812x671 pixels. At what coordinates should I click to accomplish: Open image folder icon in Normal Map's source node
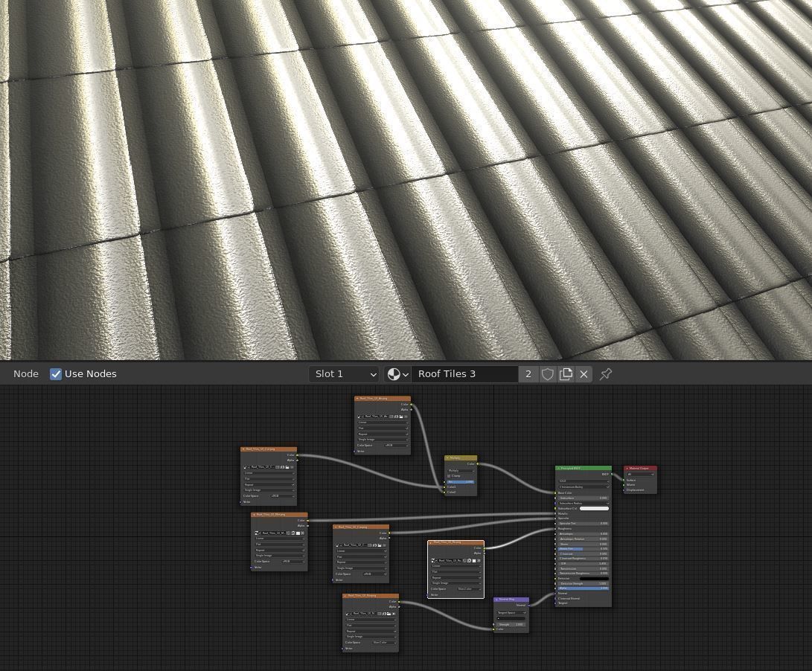click(x=389, y=614)
